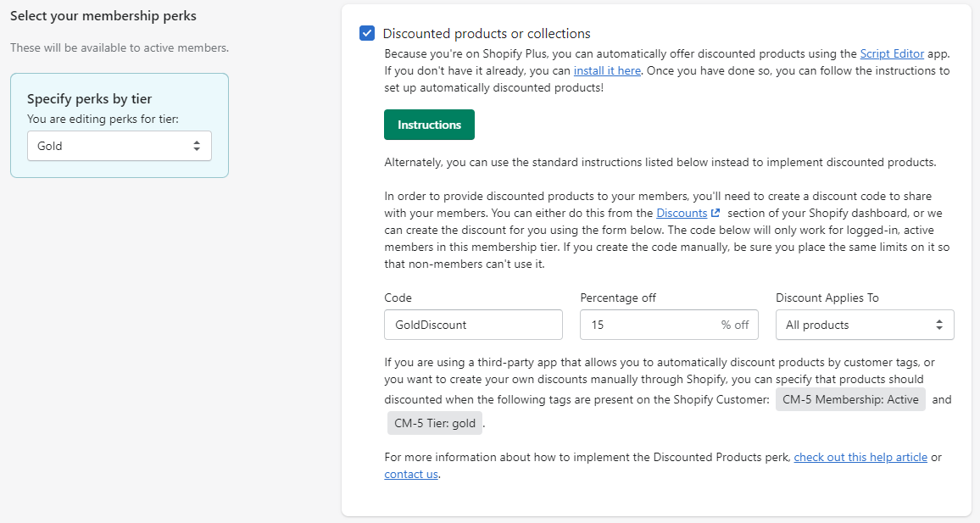This screenshot has height=523, width=980.
Task: Open the 'check out this help article' link
Action: click(860, 458)
